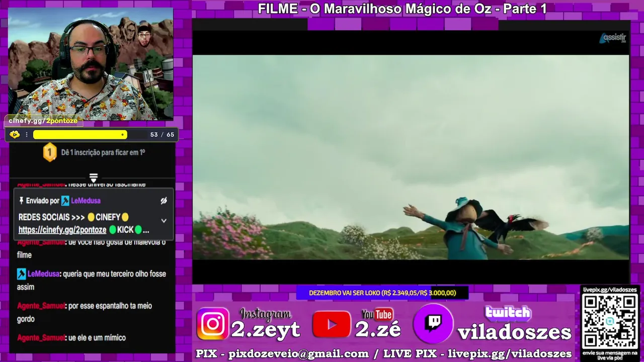
Task: Click the movie title 'FILME - O Maravilhoso Mágico de Oz'
Action: (x=402, y=9)
